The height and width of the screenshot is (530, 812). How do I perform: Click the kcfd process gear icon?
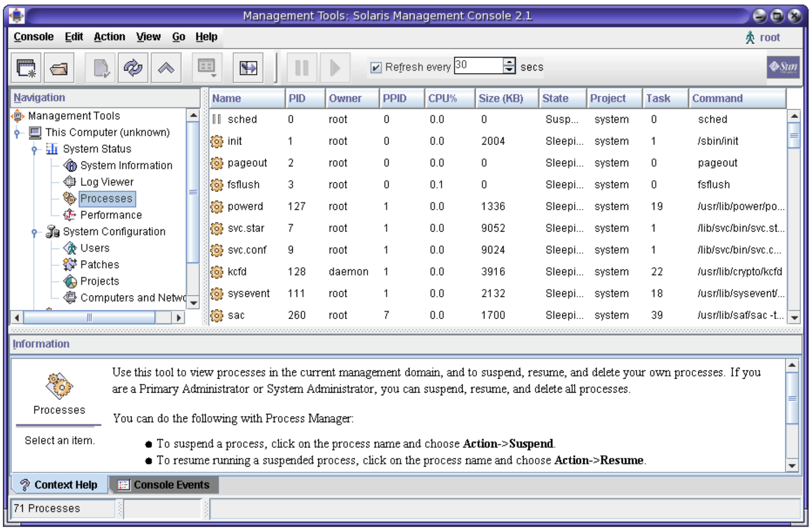[x=217, y=272]
